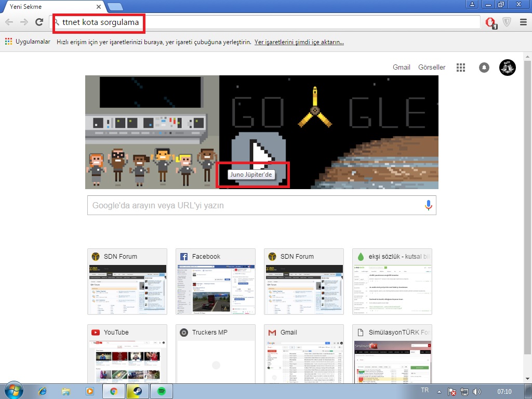Open Spotify from taskbar

pyautogui.click(x=162, y=392)
